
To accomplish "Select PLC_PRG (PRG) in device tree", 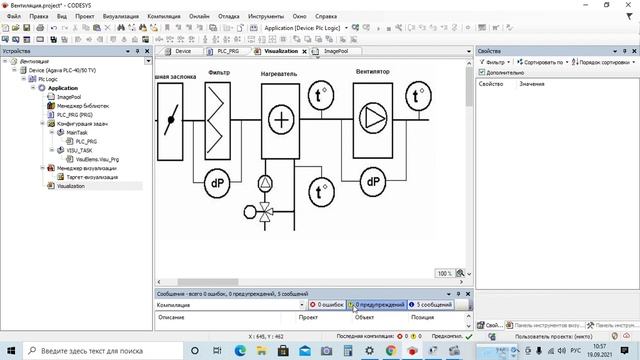I will click(x=75, y=115).
